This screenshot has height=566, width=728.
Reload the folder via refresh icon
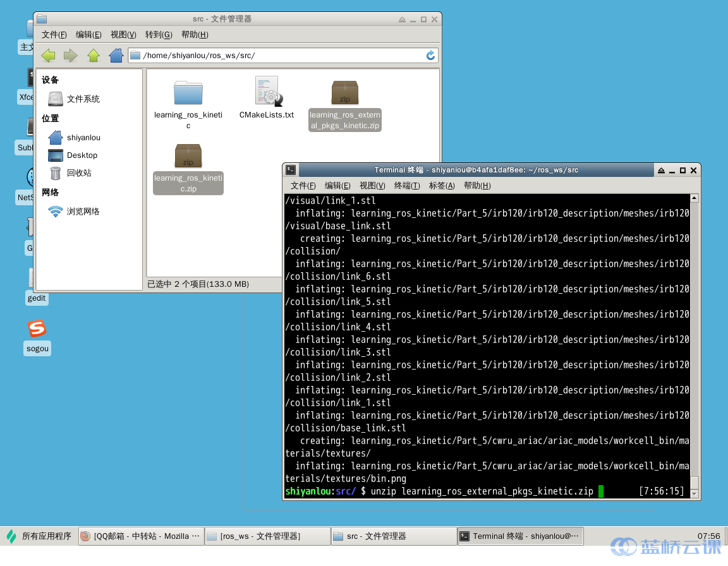click(x=431, y=56)
